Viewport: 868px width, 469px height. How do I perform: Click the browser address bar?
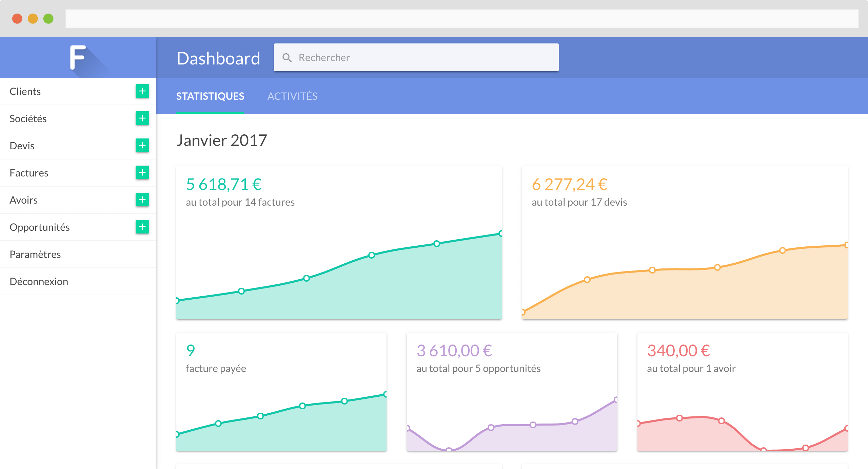[x=462, y=19]
